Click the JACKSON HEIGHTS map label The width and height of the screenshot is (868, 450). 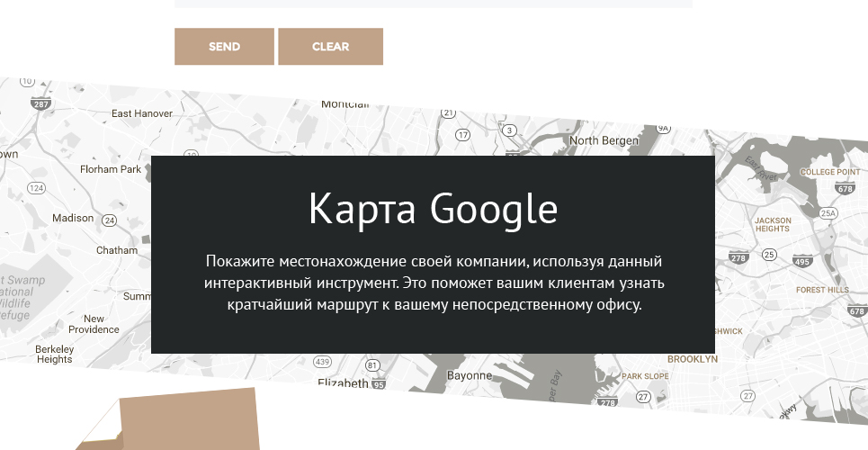click(x=773, y=224)
